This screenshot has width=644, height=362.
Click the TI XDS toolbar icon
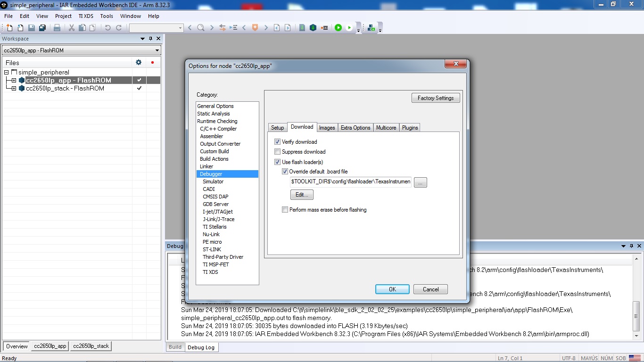pos(372,28)
